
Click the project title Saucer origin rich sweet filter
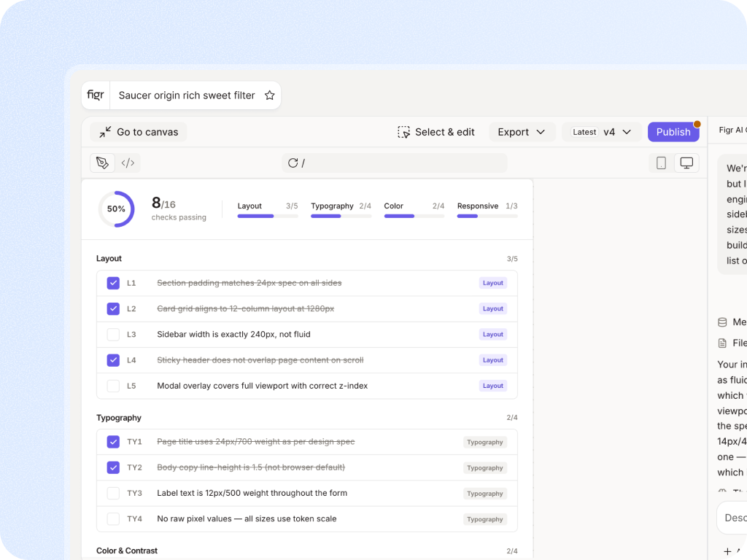pyautogui.click(x=187, y=96)
